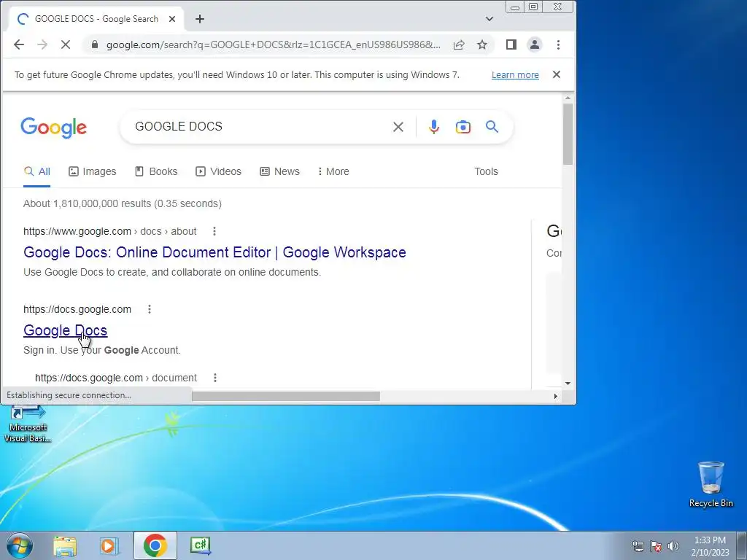Click the scroll down arrow of the page
The image size is (747, 560).
[x=568, y=384]
